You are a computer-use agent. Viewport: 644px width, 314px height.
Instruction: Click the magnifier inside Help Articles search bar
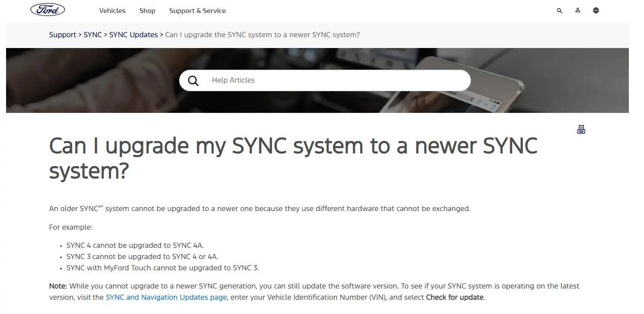[193, 80]
